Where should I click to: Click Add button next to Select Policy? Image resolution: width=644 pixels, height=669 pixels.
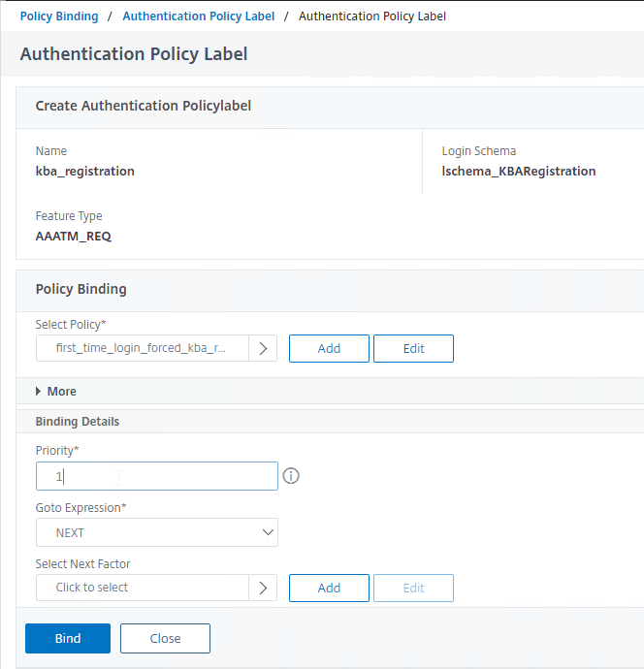point(329,349)
